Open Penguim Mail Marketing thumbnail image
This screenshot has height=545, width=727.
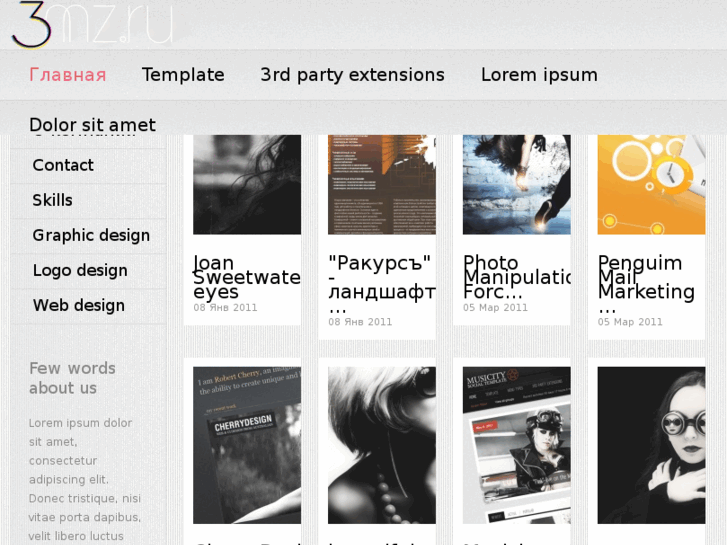pos(651,185)
